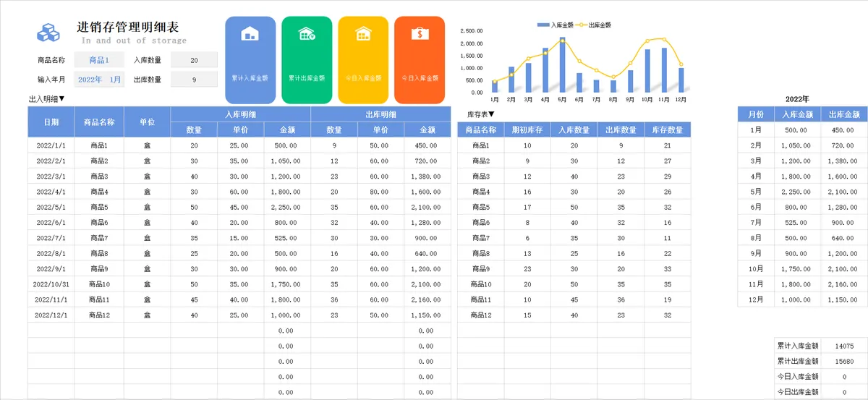Viewport: 868px width, 400px height.
Task: Click the 输入年月 field showing 2022年 1月
Action: point(100,80)
